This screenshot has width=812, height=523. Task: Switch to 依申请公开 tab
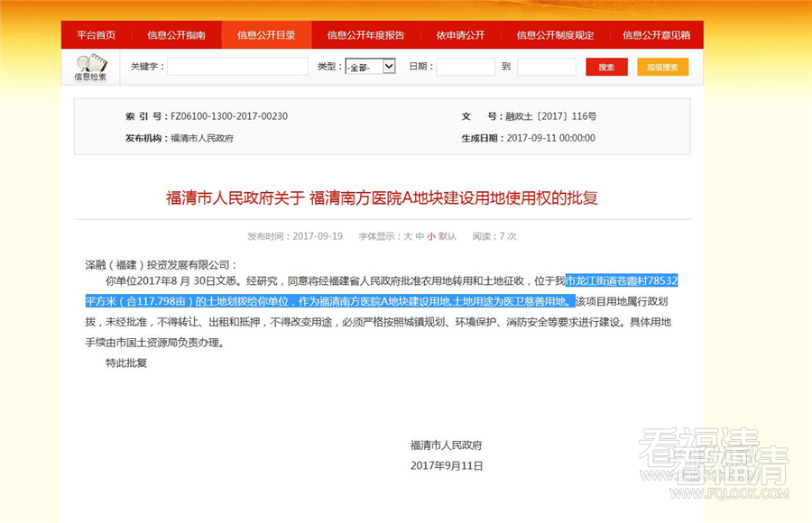(x=460, y=35)
